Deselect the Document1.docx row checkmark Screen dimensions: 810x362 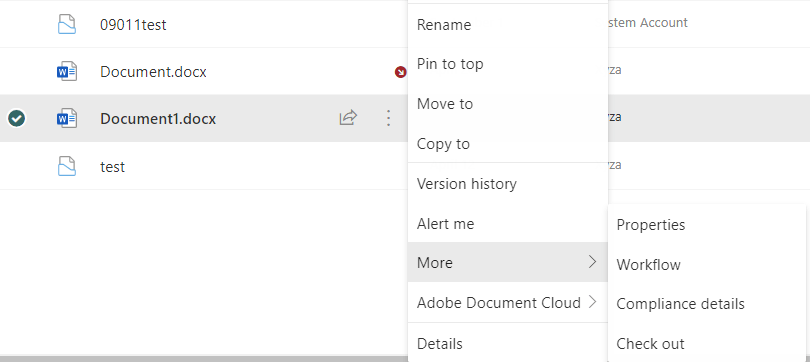(x=17, y=119)
